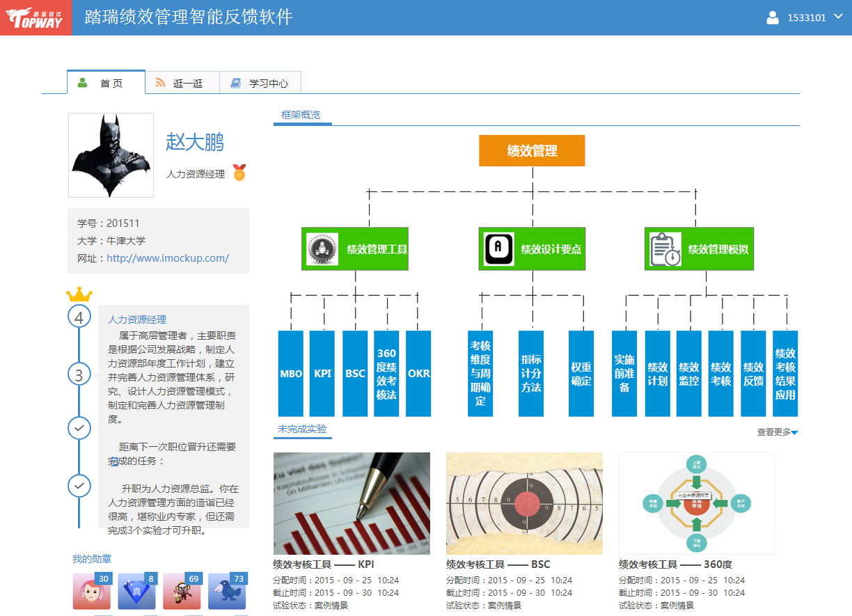Select the KPI tool block
This screenshot has width=852, height=616.
point(322,374)
